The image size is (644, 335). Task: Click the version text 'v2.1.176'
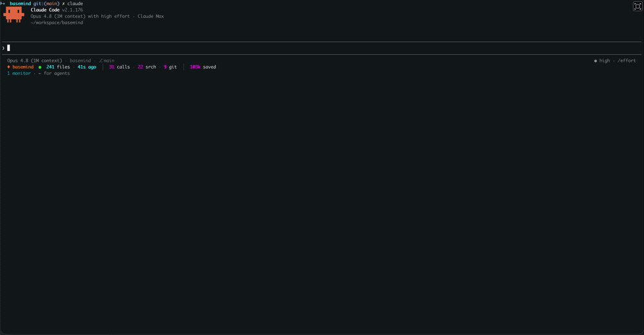pyautogui.click(x=73, y=10)
